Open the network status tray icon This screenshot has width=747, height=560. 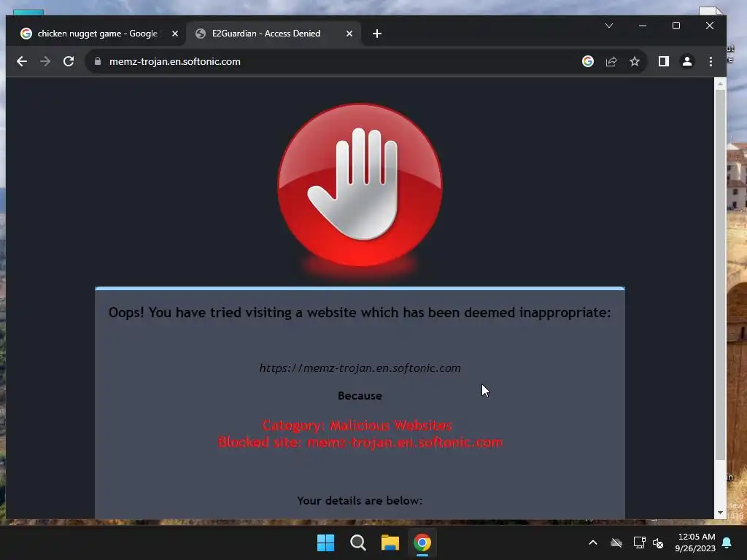coord(639,542)
